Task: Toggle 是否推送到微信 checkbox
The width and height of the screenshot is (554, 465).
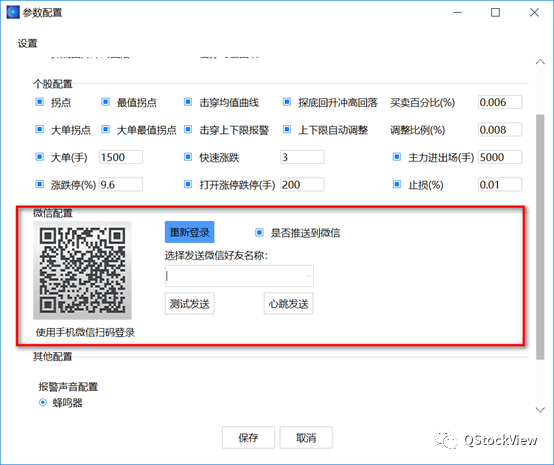Action: click(259, 232)
